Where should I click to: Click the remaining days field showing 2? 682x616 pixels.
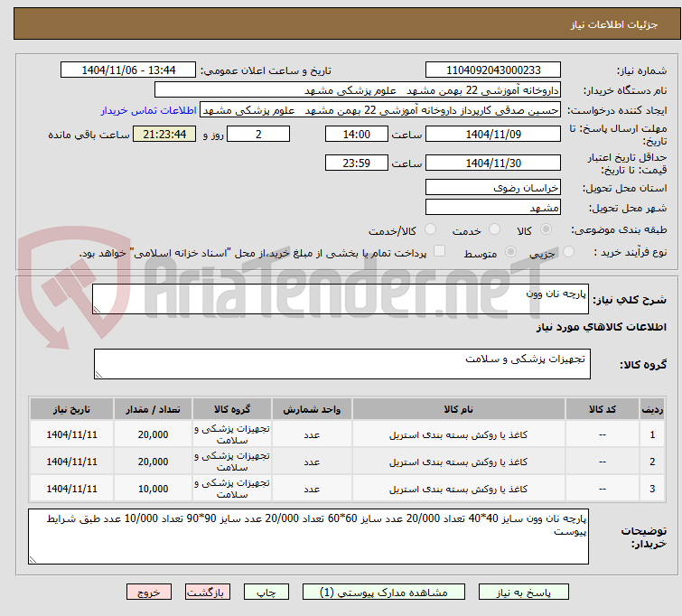point(258,134)
